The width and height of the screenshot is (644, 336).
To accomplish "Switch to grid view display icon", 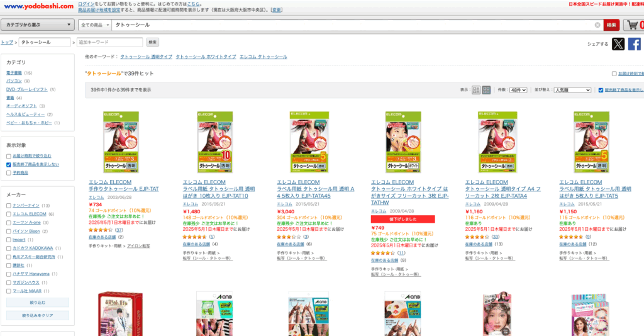I will click(486, 90).
